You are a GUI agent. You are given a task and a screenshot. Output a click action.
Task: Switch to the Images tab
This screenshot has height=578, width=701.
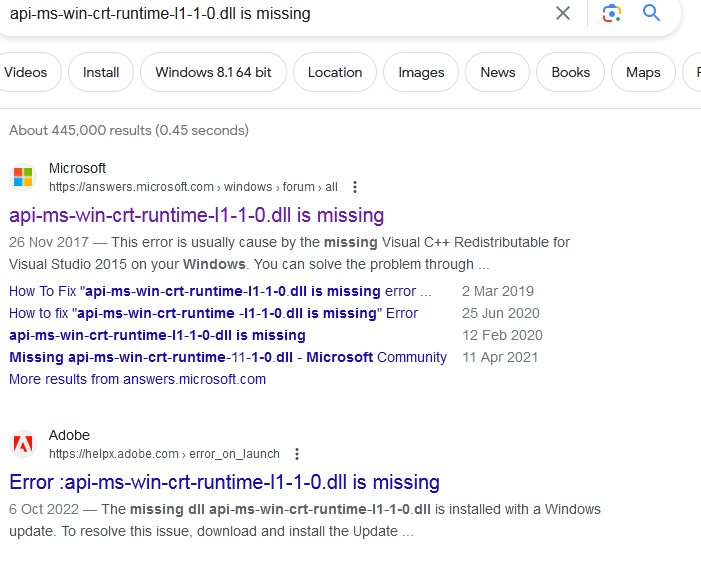(x=421, y=72)
